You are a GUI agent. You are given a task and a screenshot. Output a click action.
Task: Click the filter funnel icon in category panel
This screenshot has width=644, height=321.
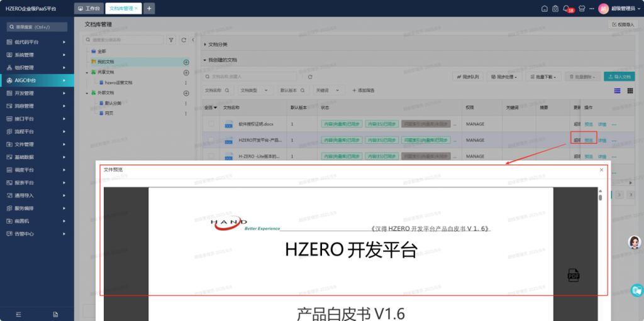click(x=171, y=40)
